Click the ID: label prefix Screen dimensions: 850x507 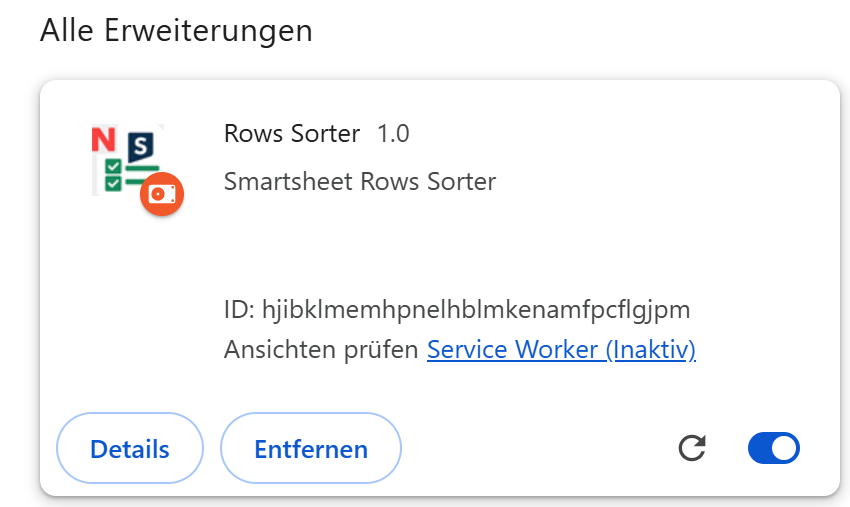point(239,309)
